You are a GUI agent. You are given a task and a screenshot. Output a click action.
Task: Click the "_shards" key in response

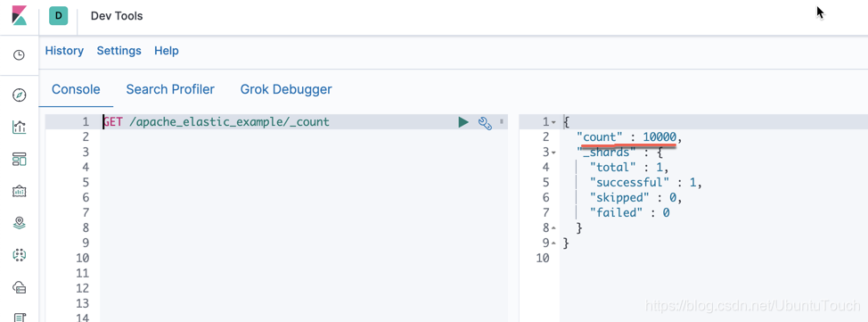[602, 152]
